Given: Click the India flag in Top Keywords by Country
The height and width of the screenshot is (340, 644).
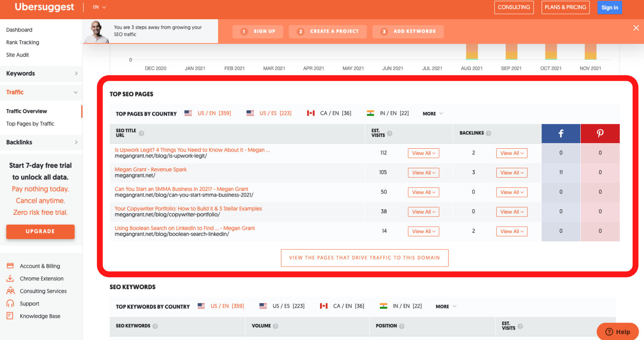Looking at the screenshot, I should (x=383, y=306).
